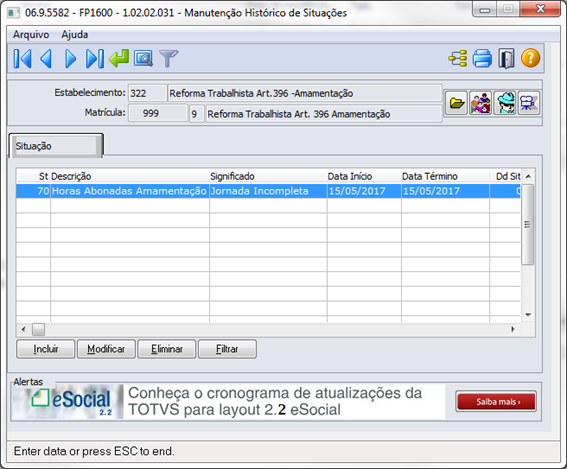Click the printer icon
The image size is (567, 469).
point(482,58)
